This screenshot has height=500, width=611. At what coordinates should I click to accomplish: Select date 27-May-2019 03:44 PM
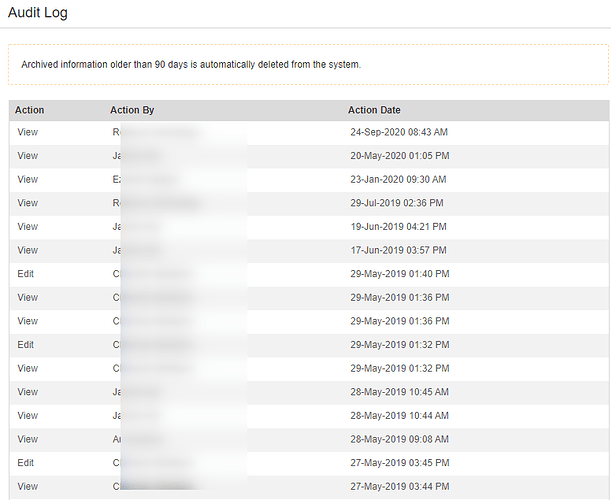coord(399,487)
